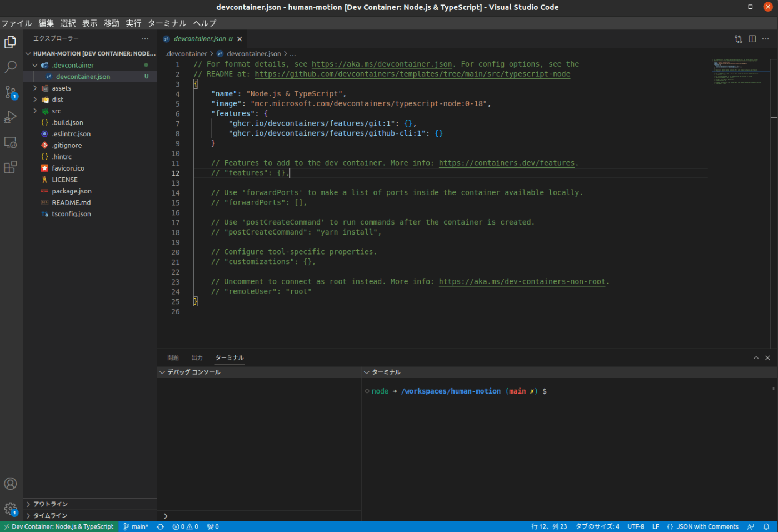The width and height of the screenshot is (778, 532).
Task: Open Source Control view icon
Action: (11, 92)
